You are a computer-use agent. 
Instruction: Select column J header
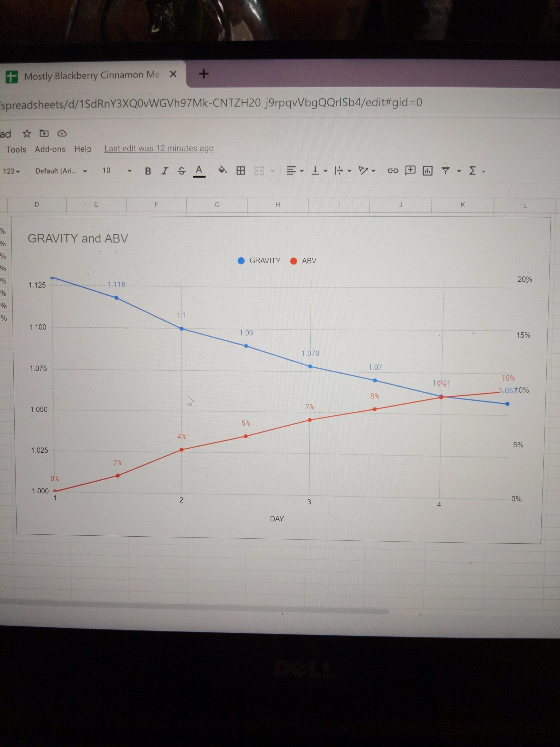[401, 205]
